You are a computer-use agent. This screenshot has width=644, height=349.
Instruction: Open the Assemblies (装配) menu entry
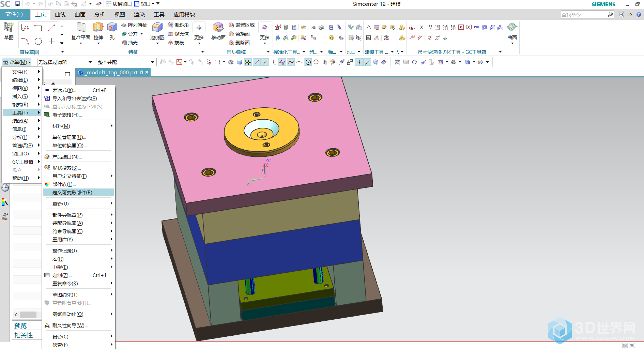[x=22, y=121]
